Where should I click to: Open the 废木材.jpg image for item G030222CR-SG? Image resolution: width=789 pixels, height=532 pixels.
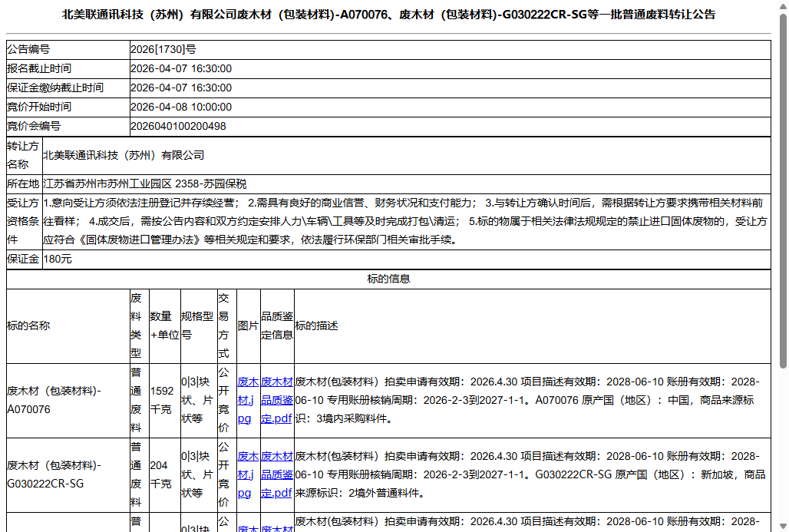tap(246, 474)
